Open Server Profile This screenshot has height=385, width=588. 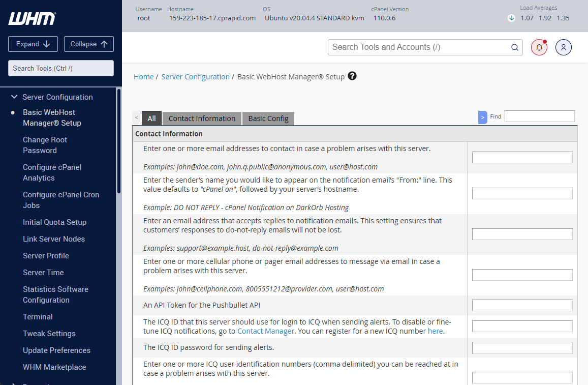pyautogui.click(x=46, y=255)
